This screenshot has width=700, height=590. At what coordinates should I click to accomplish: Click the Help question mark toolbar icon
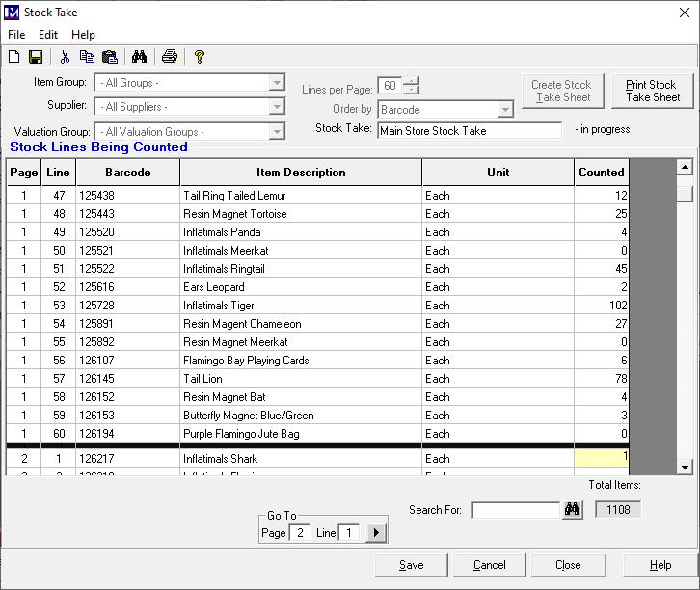(x=200, y=57)
